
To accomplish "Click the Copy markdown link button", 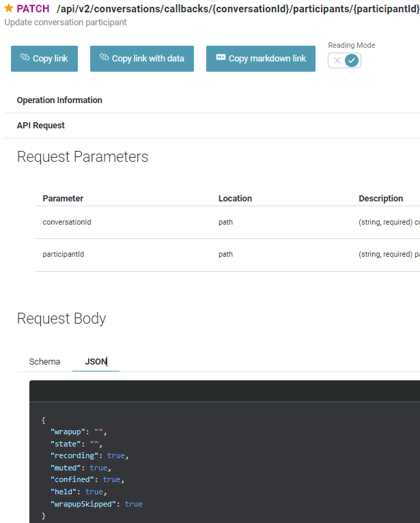I will [x=261, y=59].
